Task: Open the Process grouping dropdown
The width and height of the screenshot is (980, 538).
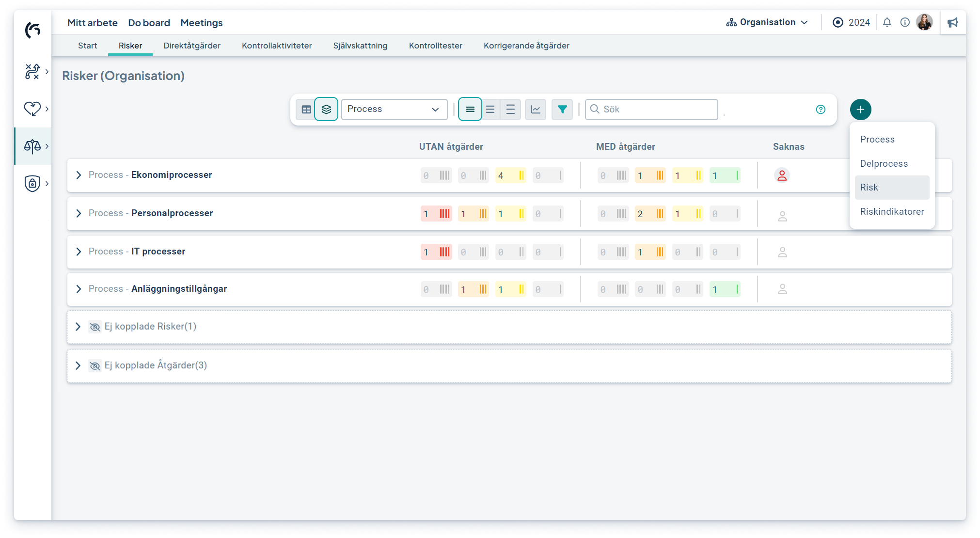Action: (x=394, y=110)
